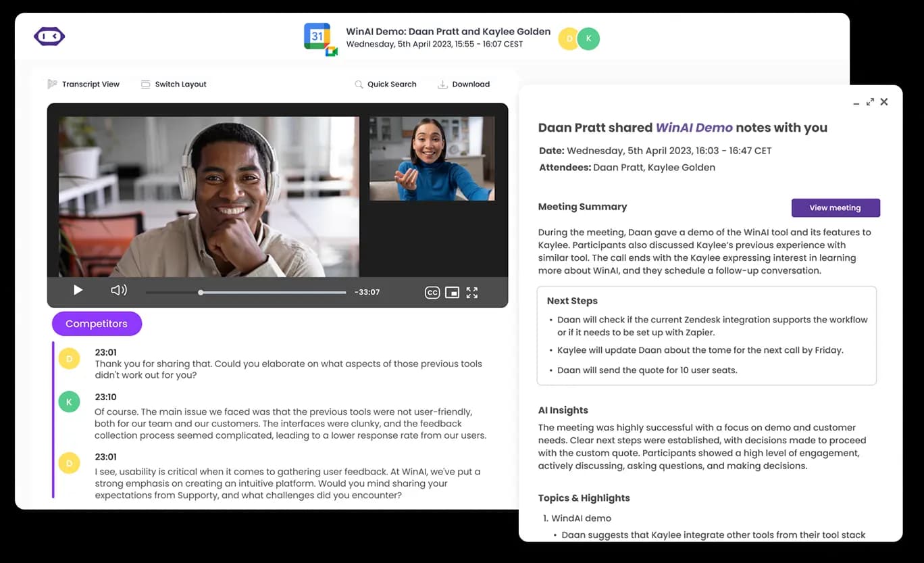Click the Topics & Highlights heading
This screenshot has height=563, width=924.
tap(584, 498)
